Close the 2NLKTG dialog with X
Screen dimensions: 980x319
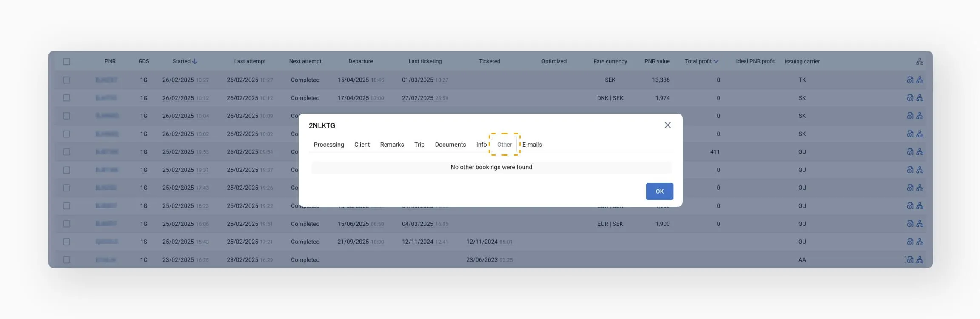click(x=667, y=125)
